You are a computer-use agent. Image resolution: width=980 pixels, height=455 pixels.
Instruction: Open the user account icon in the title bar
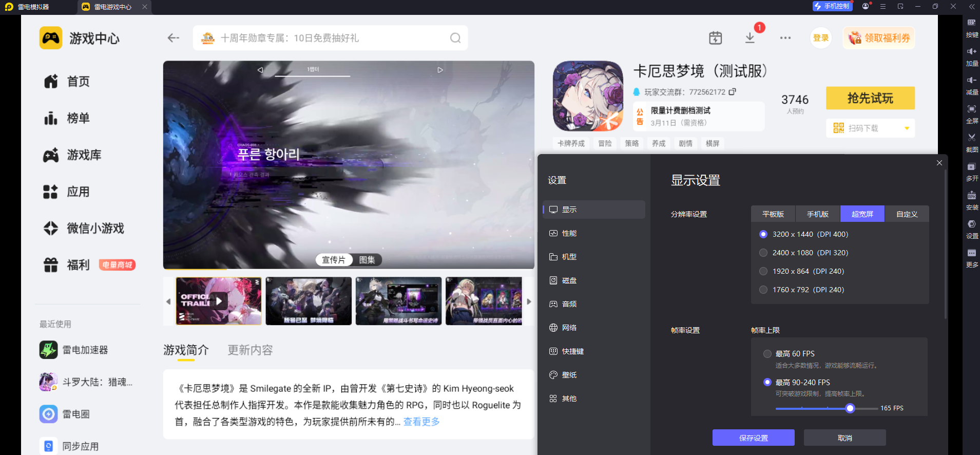[x=866, y=6]
